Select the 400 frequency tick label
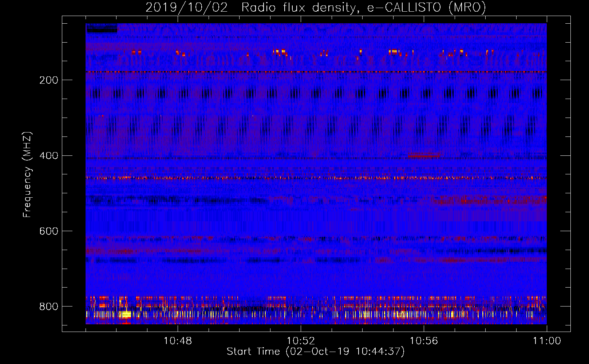589x364 pixels. (x=49, y=156)
